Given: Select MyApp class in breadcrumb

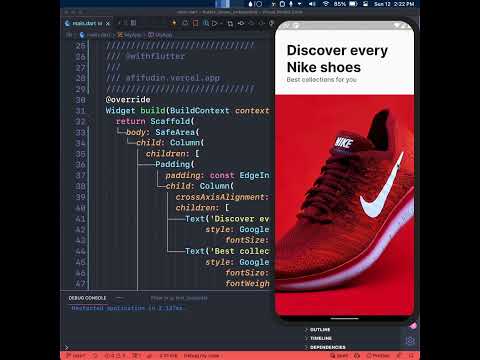Looking at the screenshot, I should tap(129, 35).
